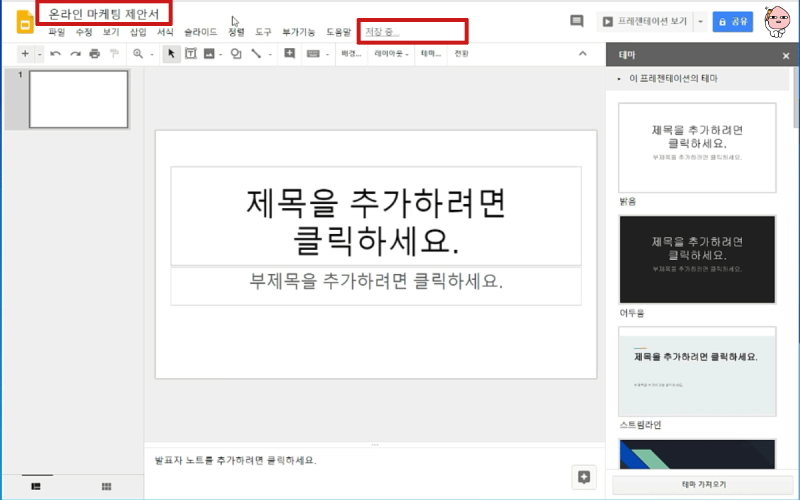Click the zoom magnifier tool

coord(138,54)
